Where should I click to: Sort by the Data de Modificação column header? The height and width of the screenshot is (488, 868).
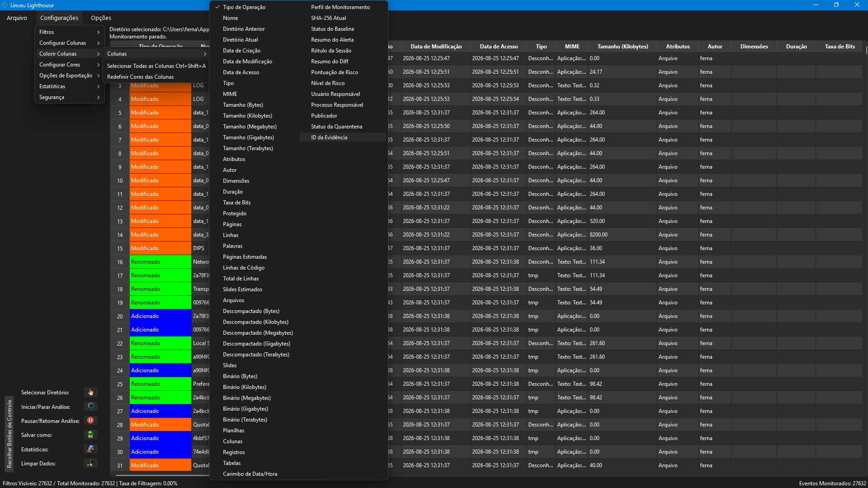[x=436, y=47]
